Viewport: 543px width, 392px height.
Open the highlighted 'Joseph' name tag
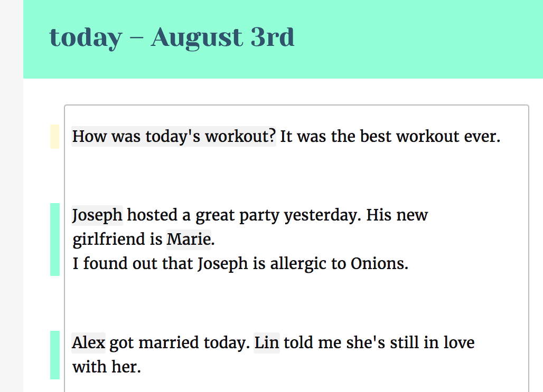(x=97, y=215)
